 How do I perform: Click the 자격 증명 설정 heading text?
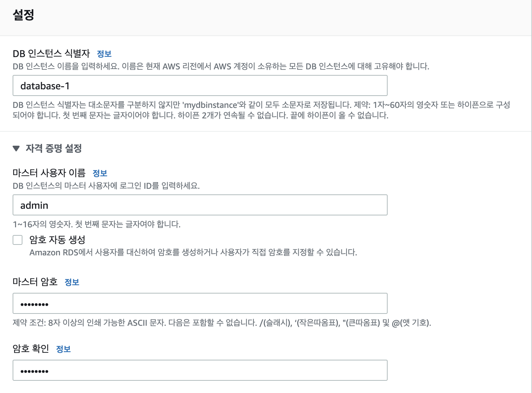tap(54, 149)
